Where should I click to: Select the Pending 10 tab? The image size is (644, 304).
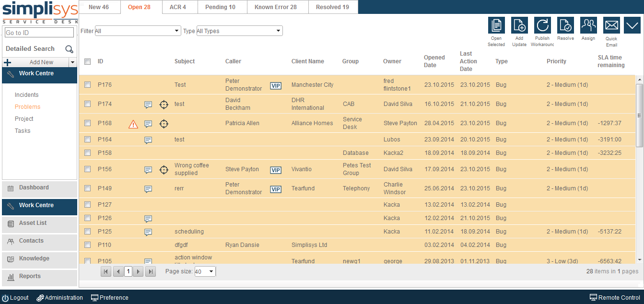coord(221,7)
